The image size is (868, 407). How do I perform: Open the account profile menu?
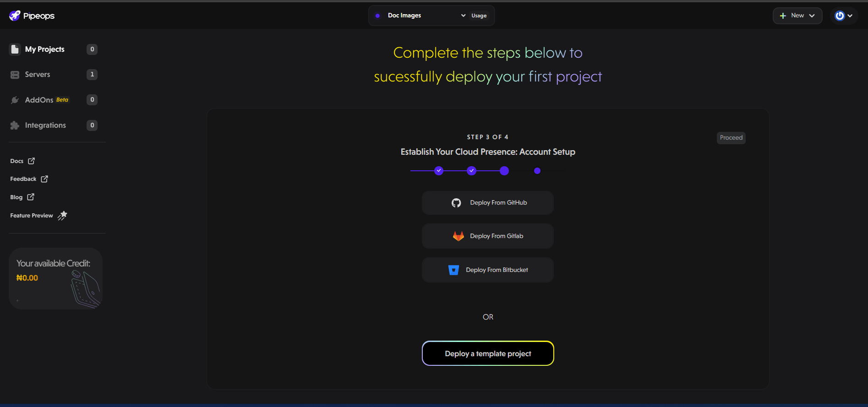pos(844,16)
